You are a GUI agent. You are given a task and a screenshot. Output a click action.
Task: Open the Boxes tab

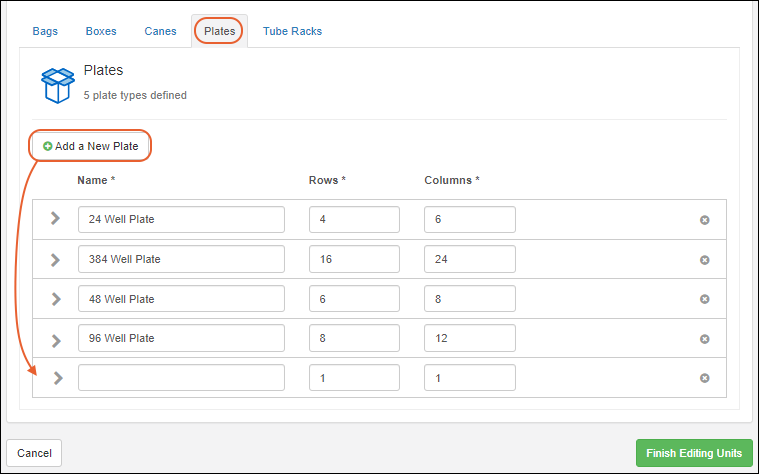pos(101,31)
